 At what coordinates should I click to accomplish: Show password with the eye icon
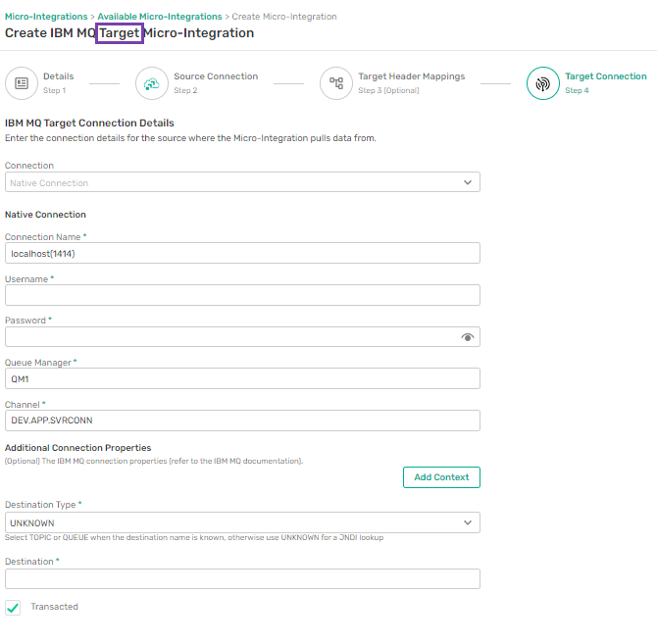[468, 337]
